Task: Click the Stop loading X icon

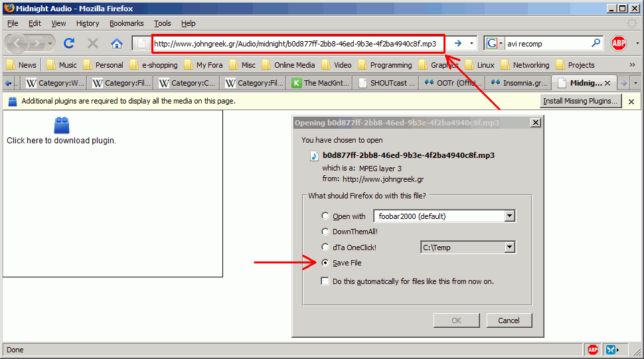Action: click(93, 43)
